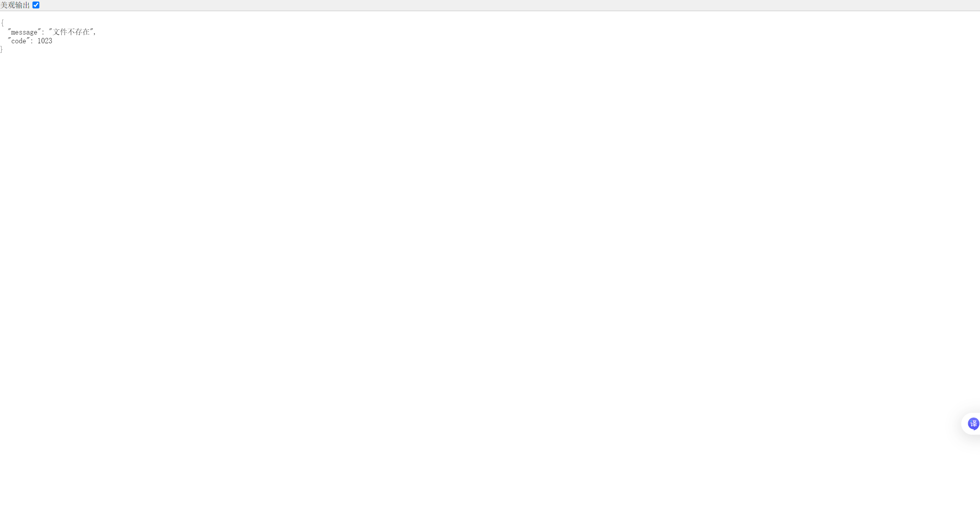980x522 pixels.
Task: Click the character 出 in the checkbox label
Action: pyautogui.click(x=26, y=5)
